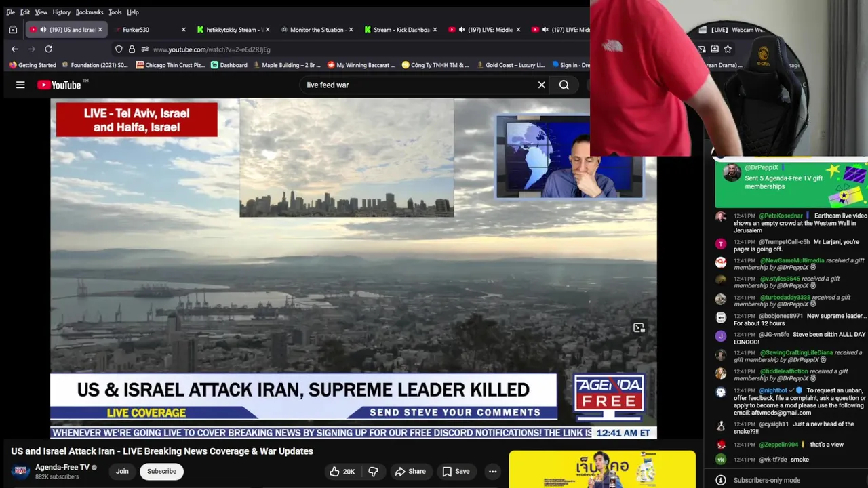Image resolution: width=868 pixels, height=488 pixels.
Task: Click the Subscribers-only mode info icon
Action: (721, 480)
